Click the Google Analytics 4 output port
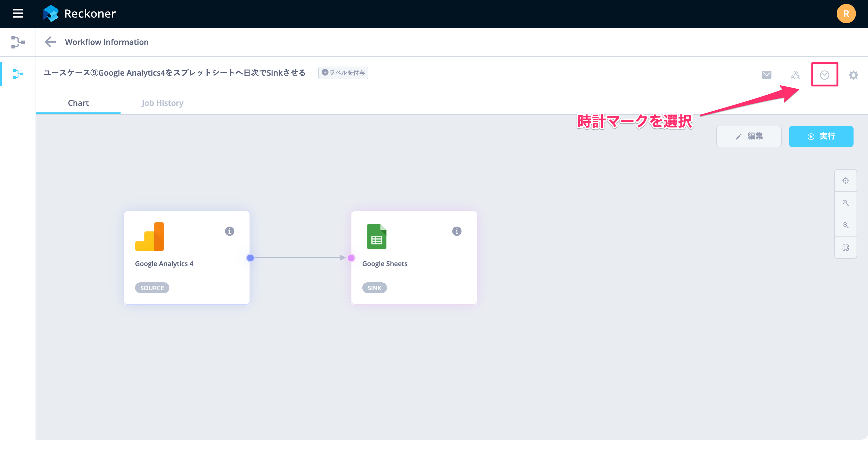Image resolution: width=868 pixels, height=452 pixels. click(250, 258)
